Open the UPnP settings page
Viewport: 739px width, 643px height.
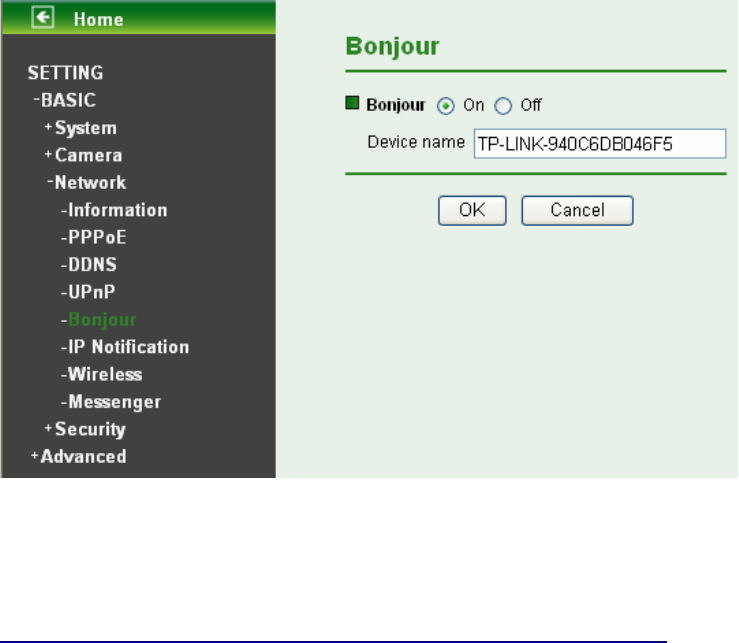(x=88, y=292)
